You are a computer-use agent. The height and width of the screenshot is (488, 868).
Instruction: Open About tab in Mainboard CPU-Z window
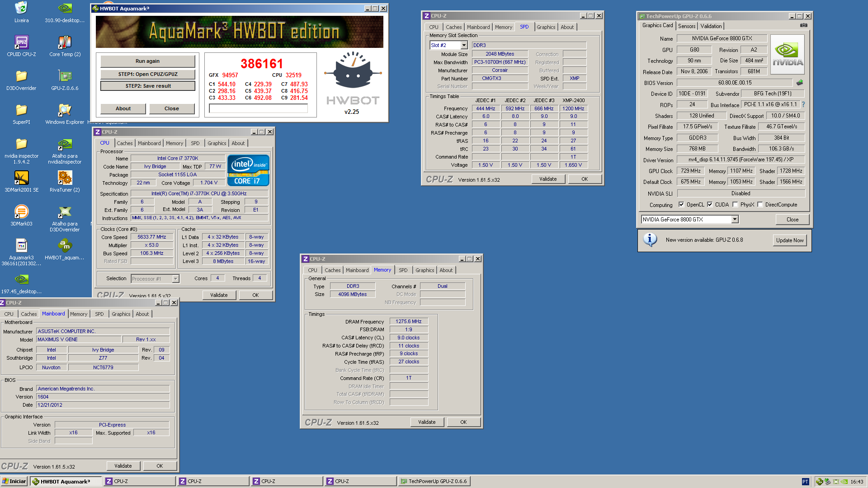142,314
